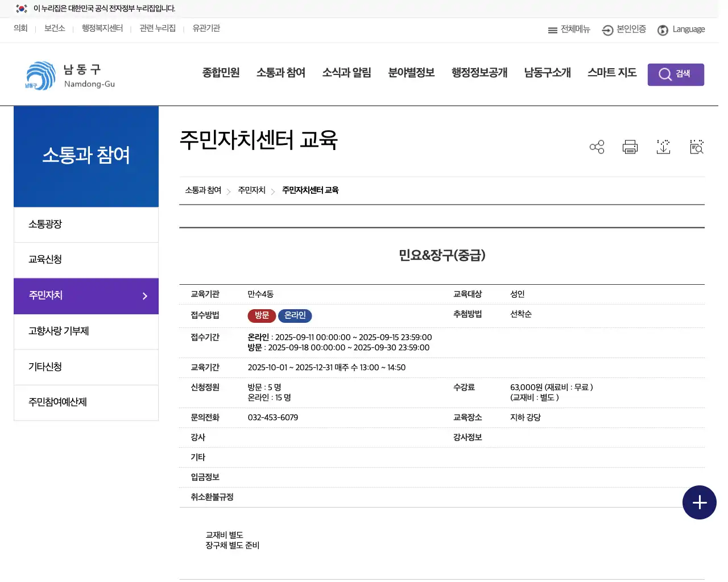728x582 pixels.
Task: Click the Namdong-Gu logo
Action: click(x=68, y=74)
